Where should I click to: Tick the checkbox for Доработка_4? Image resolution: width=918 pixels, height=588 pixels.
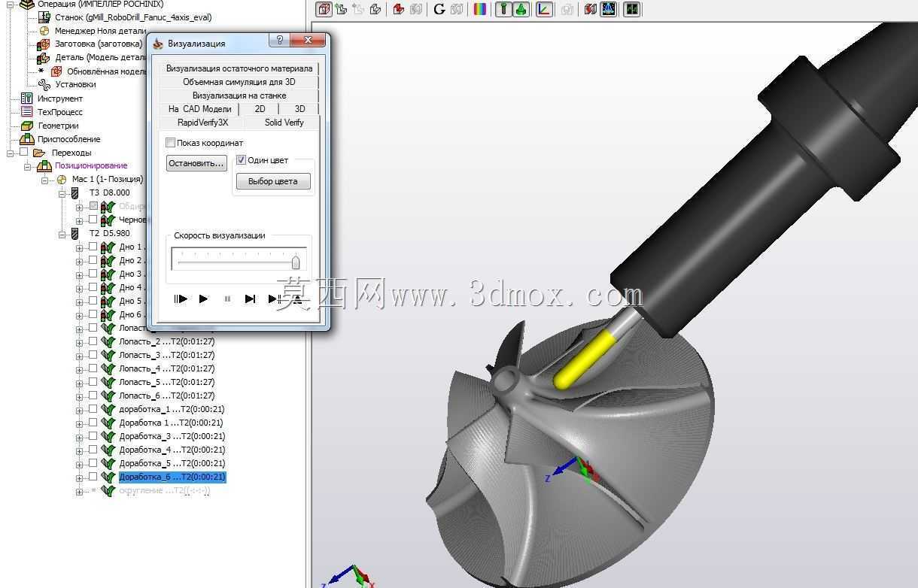tap(93, 450)
